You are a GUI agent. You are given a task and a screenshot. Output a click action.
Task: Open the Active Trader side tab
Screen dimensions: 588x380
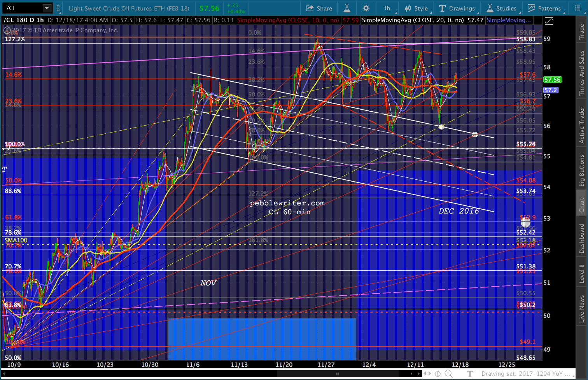582,125
